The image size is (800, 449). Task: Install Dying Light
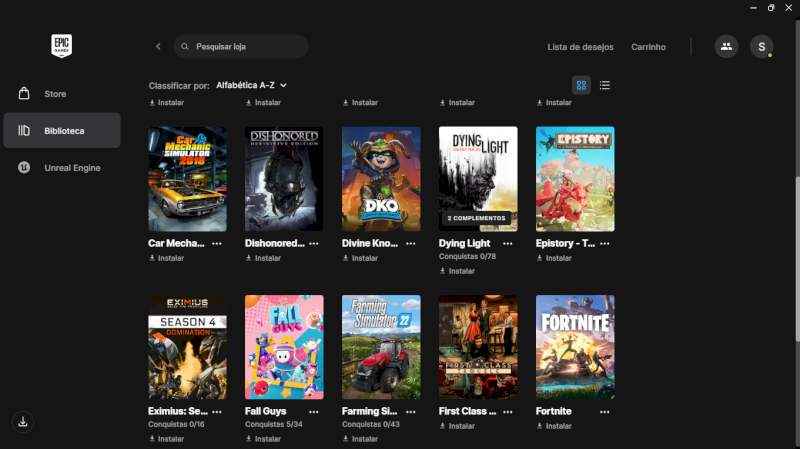[457, 271]
